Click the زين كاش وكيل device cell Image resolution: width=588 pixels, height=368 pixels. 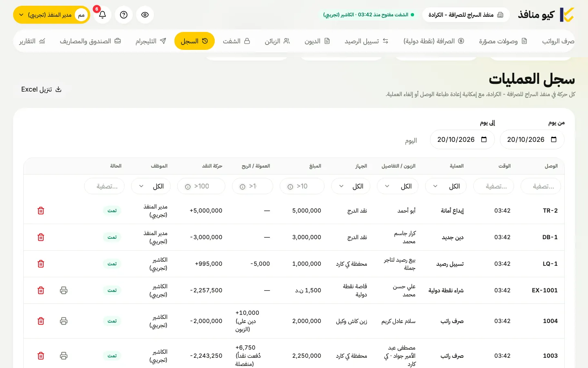[x=352, y=321]
